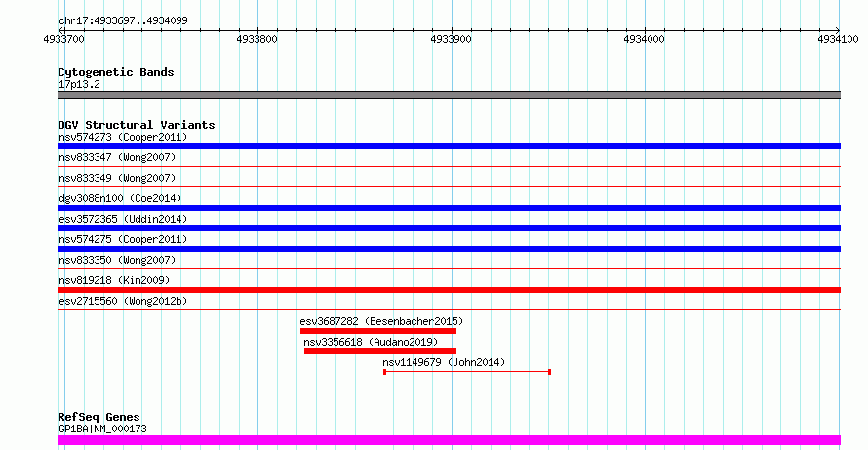Select the nsv574275 (Cooper2011) label
The width and height of the screenshot is (868, 450).
pyautogui.click(x=123, y=239)
